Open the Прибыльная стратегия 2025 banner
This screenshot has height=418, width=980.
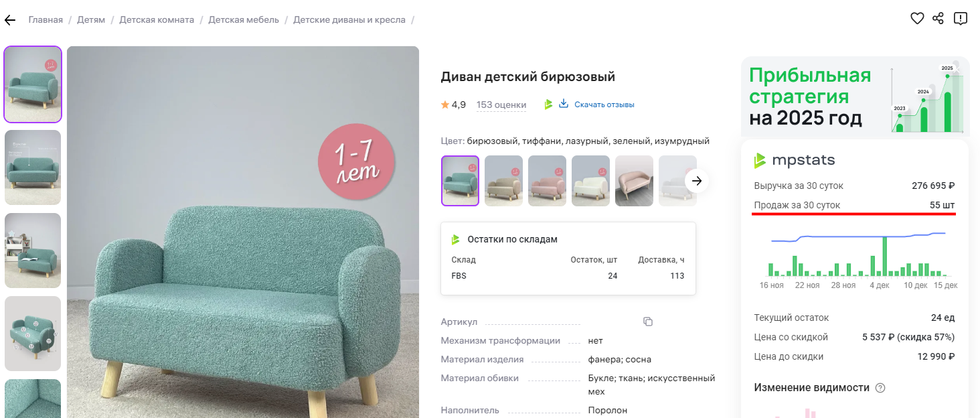coord(855,97)
